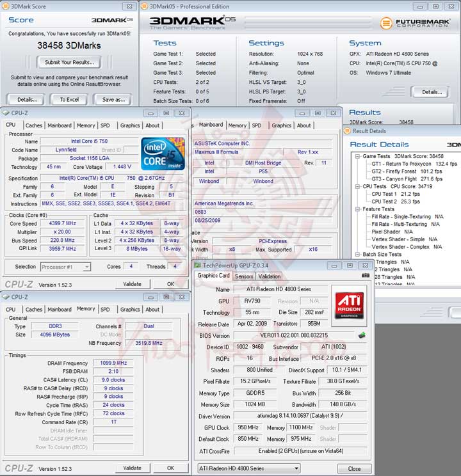This screenshot has width=461, height=476.
Task: Open the Processor #1 selection dropdown
Action: [x=87, y=267]
